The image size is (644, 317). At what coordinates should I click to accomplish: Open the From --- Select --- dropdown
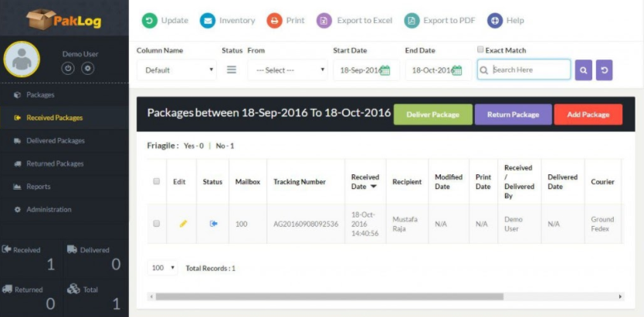287,70
